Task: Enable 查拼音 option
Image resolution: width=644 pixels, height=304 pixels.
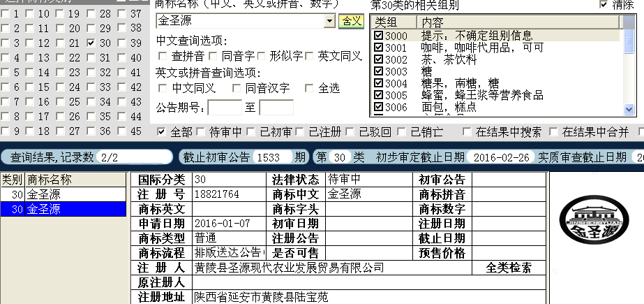Action: 163,55
